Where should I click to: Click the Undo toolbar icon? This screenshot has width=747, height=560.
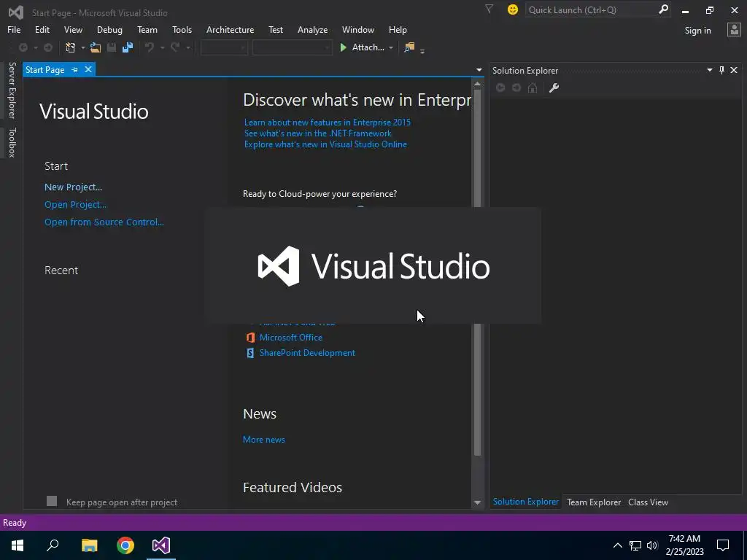click(149, 47)
